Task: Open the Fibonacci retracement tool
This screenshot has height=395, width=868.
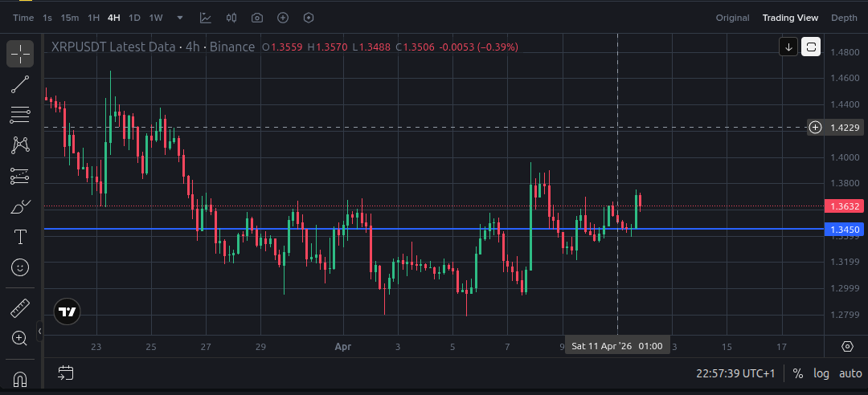Action: 20,115
